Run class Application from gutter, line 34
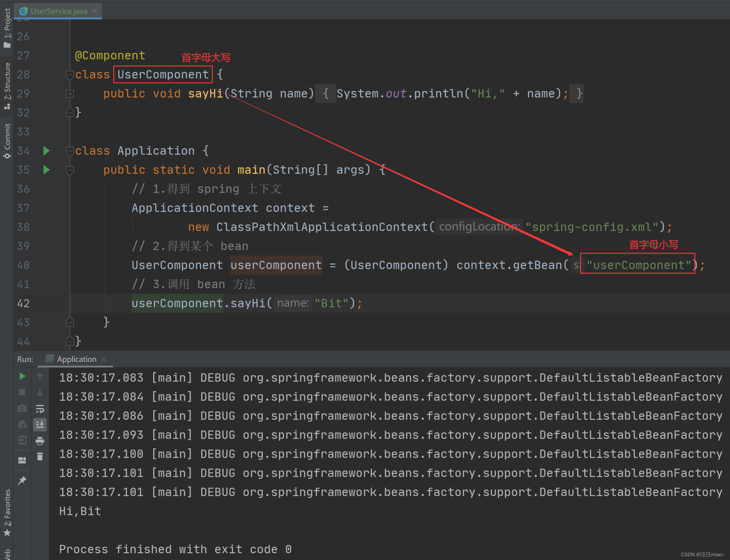Viewport: 730px width, 560px height. pyautogui.click(x=47, y=151)
